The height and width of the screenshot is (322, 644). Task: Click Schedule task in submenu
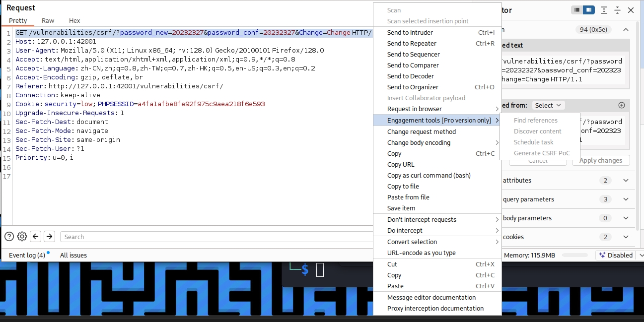click(x=540, y=142)
